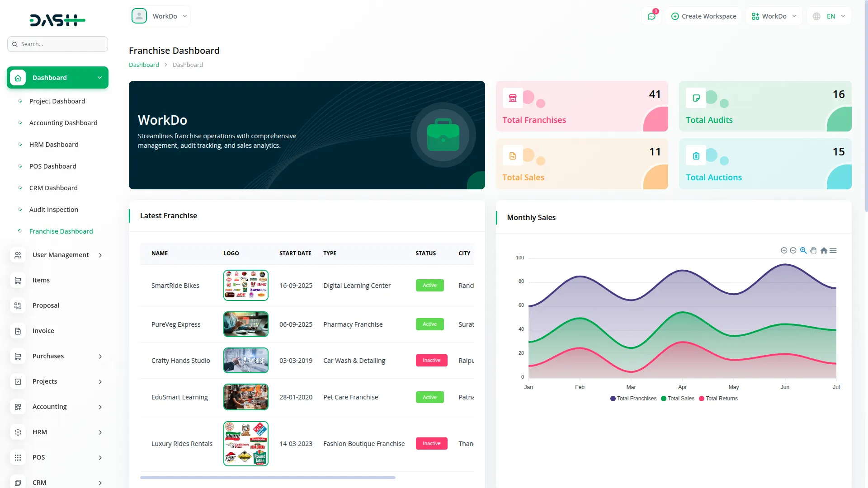Click the Total Franchises store icon
868x488 pixels.
(513, 98)
